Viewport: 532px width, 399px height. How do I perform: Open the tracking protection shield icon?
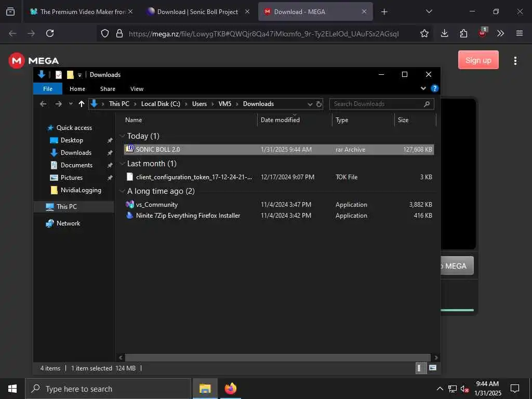pyautogui.click(x=105, y=33)
